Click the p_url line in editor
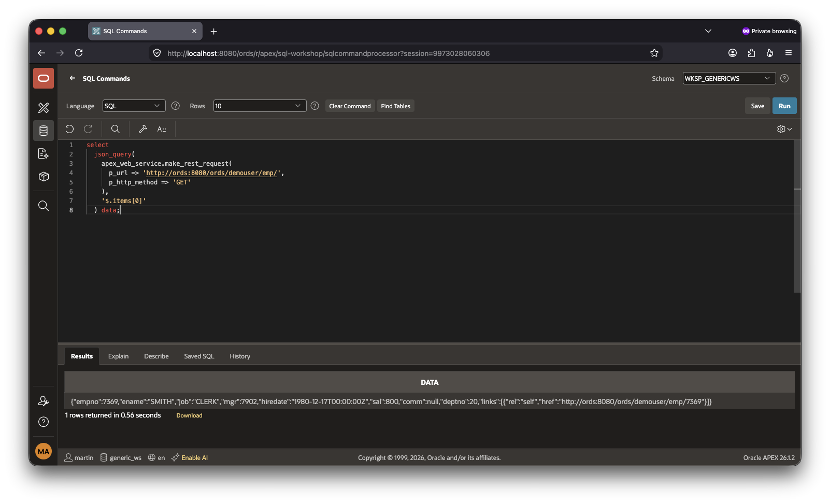 tap(196, 173)
